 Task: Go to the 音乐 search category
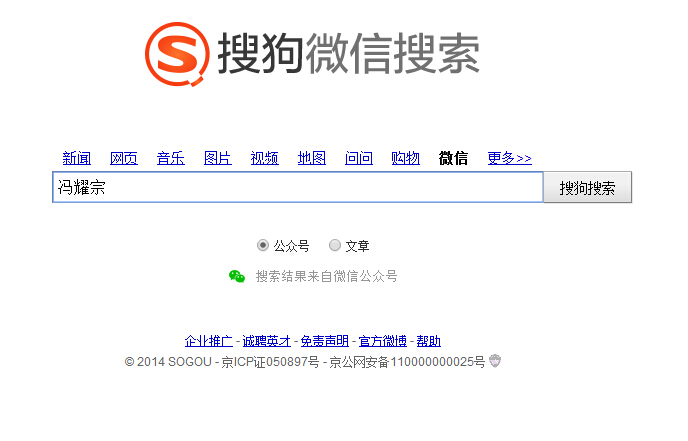(171, 158)
